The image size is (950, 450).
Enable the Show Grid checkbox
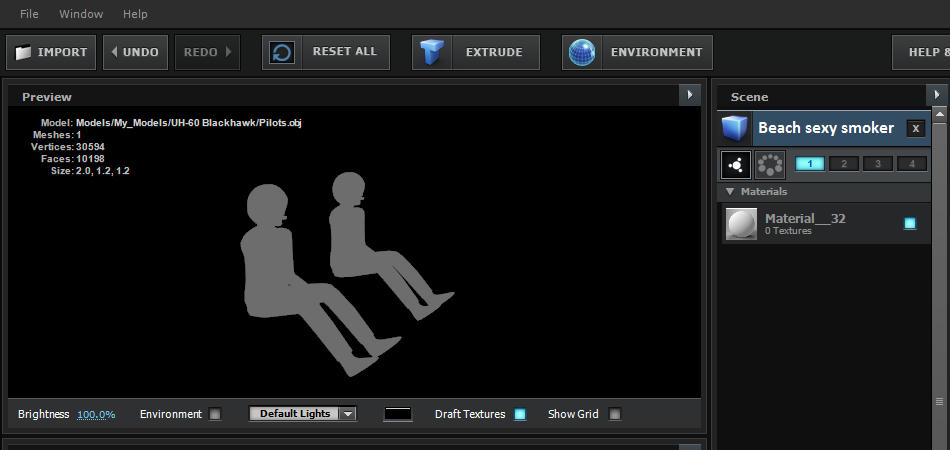coord(615,414)
